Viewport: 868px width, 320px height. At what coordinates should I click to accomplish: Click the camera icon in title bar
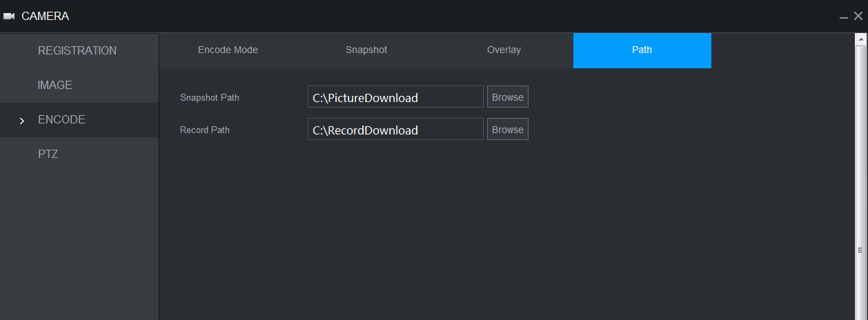9,16
